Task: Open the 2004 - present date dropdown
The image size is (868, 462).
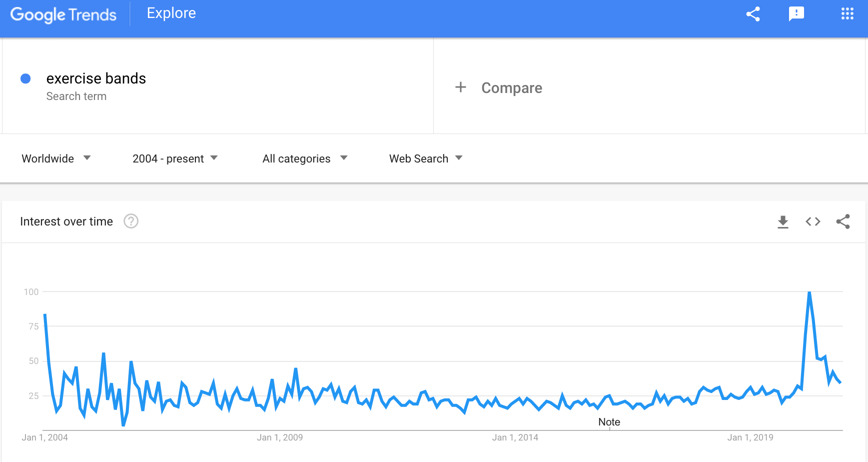Action: tap(175, 158)
